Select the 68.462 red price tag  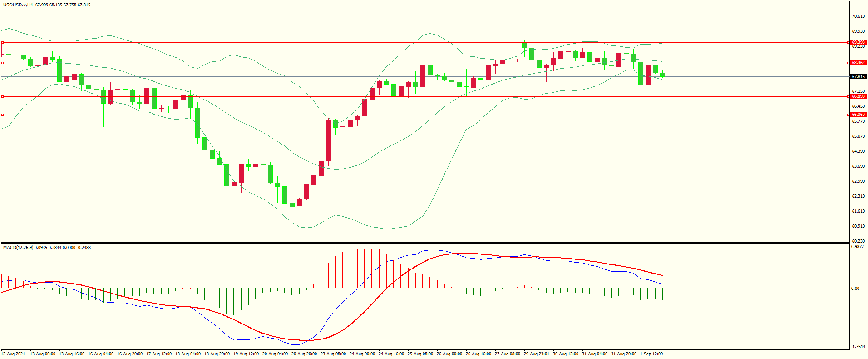coord(858,63)
